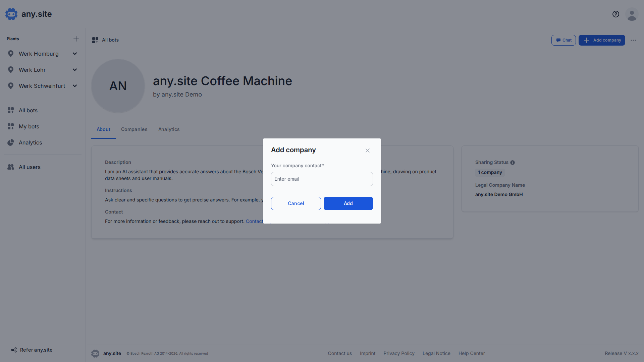The height and width of the screenshot is (362, 644).
Task: Switch to the Companies tab
Action: (x=134, y=129)
